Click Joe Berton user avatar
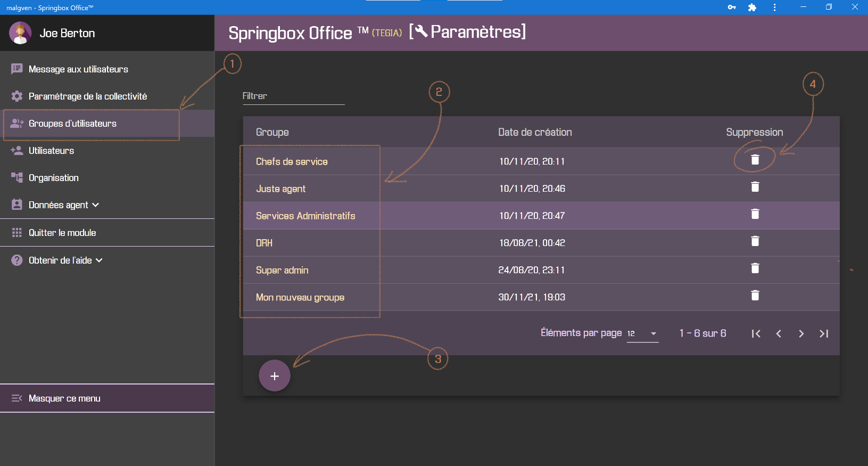868x466 pixels. coord(20,33)
